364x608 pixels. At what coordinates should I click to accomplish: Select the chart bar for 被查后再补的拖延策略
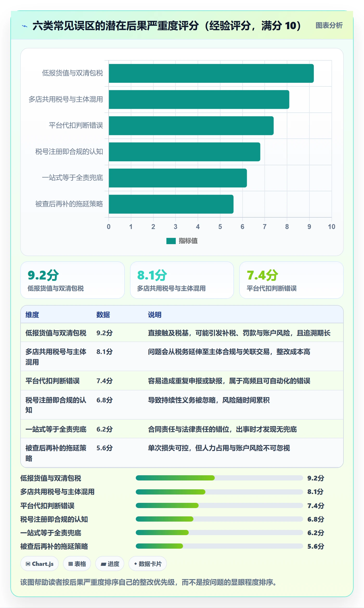click(171, 204)
